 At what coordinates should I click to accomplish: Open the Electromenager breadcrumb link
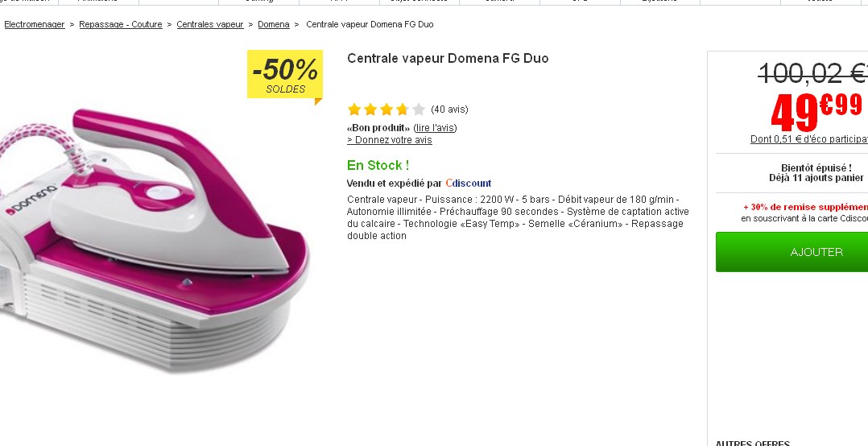pos(35,25)
